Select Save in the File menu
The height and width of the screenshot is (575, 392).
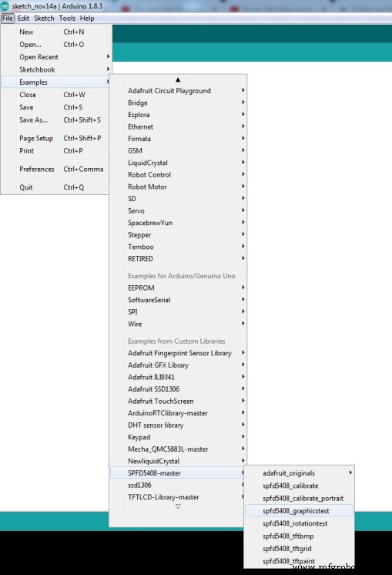point(56,107)
